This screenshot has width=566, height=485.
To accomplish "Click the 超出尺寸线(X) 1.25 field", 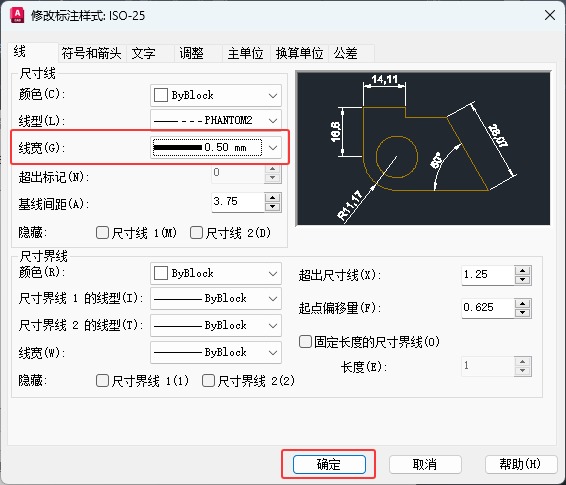I will [x=488, y=275].
